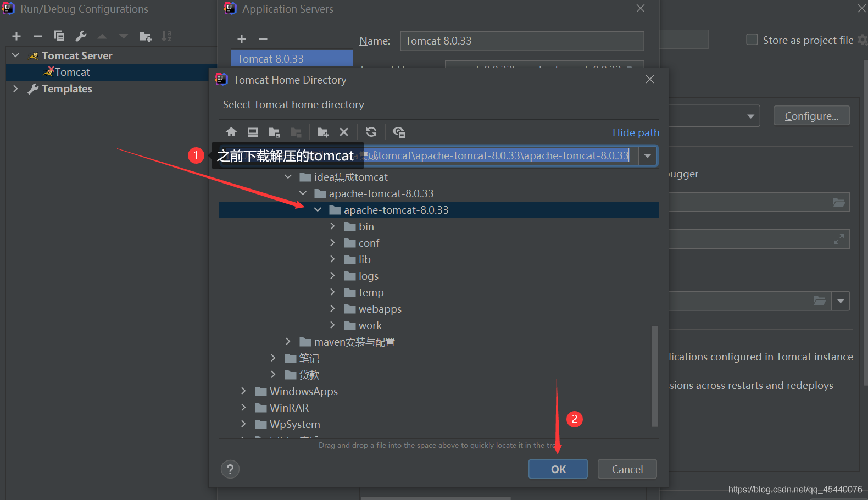Collapse the selected apache-tomcat-8.0.33 folder
The image size is (868, 500).
(x=318, y=210)
